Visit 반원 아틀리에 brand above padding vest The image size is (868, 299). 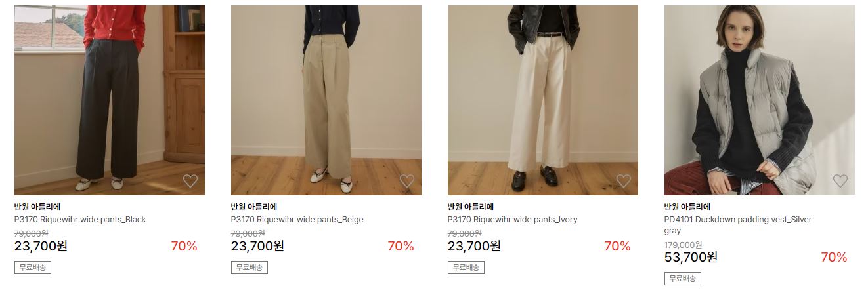tap(687, 207)
